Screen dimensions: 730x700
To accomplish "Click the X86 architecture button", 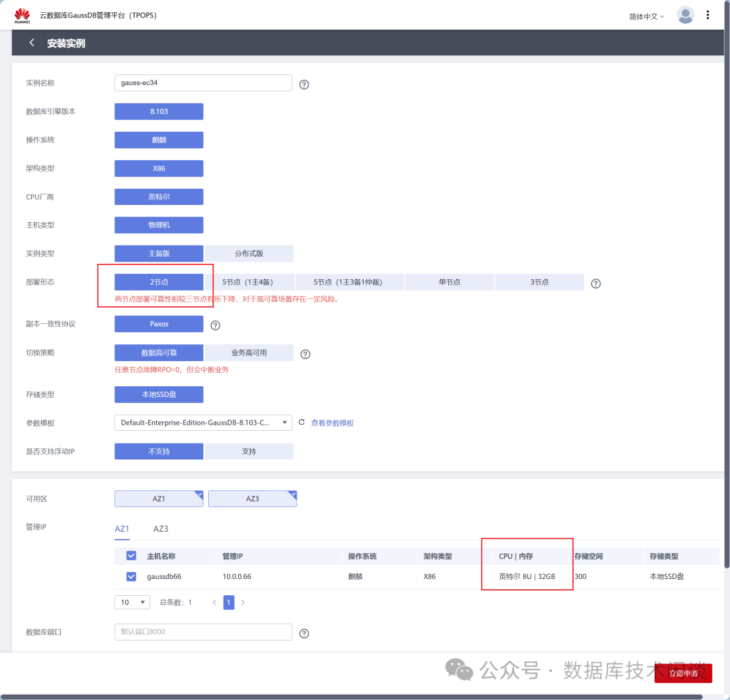I will (159, 168).
